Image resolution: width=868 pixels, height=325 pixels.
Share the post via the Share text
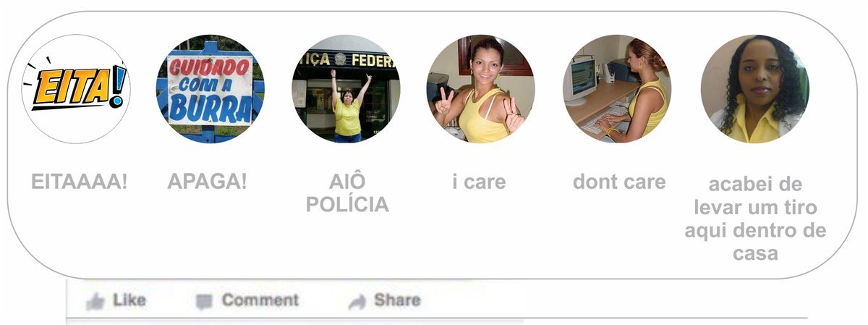tap(397, 300)
